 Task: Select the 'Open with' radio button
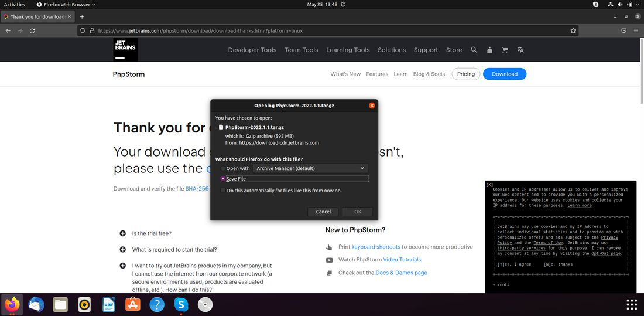223,169
